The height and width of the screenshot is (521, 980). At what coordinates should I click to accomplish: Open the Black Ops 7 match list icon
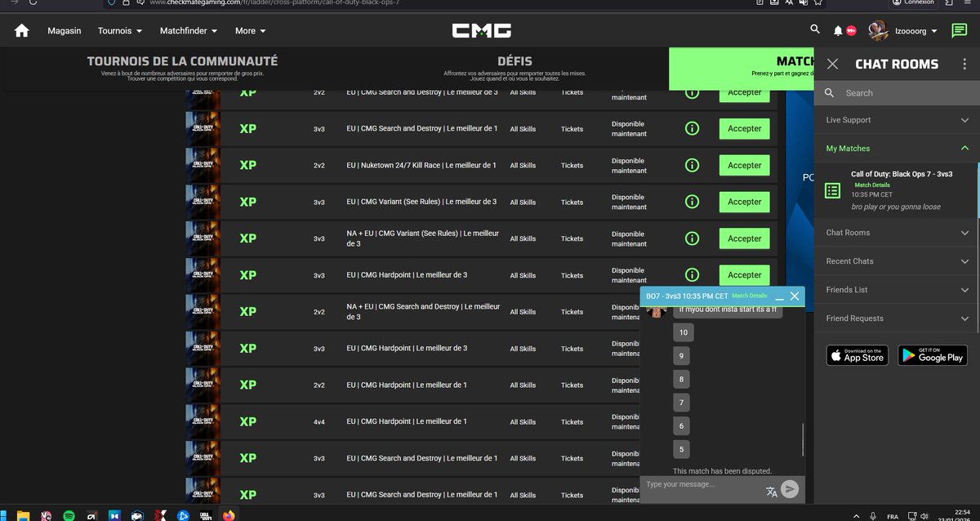pos(832,190)
